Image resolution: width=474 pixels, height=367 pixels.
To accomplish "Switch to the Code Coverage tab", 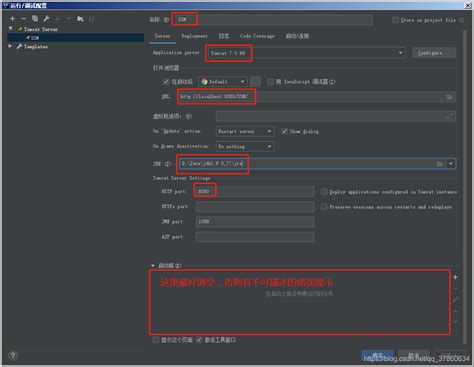I will click(x=257, y=36).
